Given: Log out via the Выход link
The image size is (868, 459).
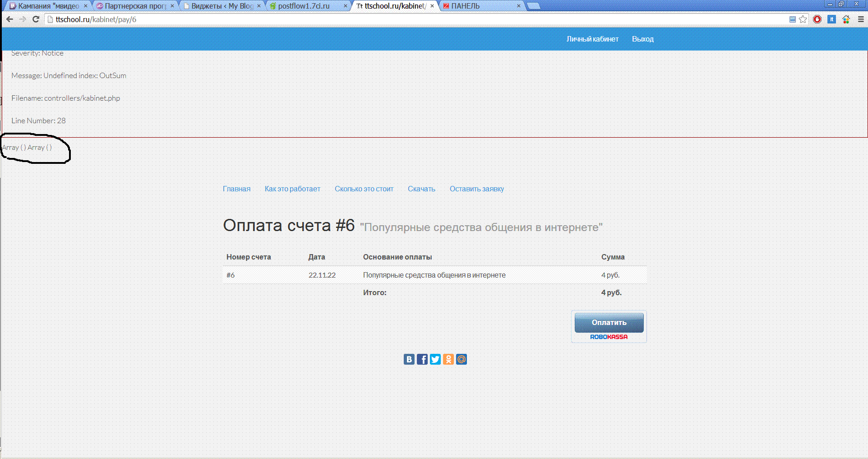Looking at the screenshot, I should point(643,39).
